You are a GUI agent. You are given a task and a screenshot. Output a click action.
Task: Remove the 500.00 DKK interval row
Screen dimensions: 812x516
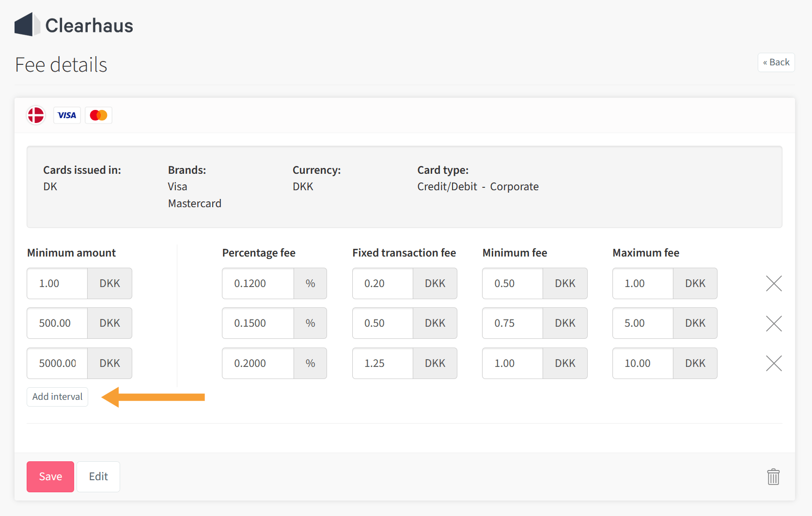click(x=774, y=323)
